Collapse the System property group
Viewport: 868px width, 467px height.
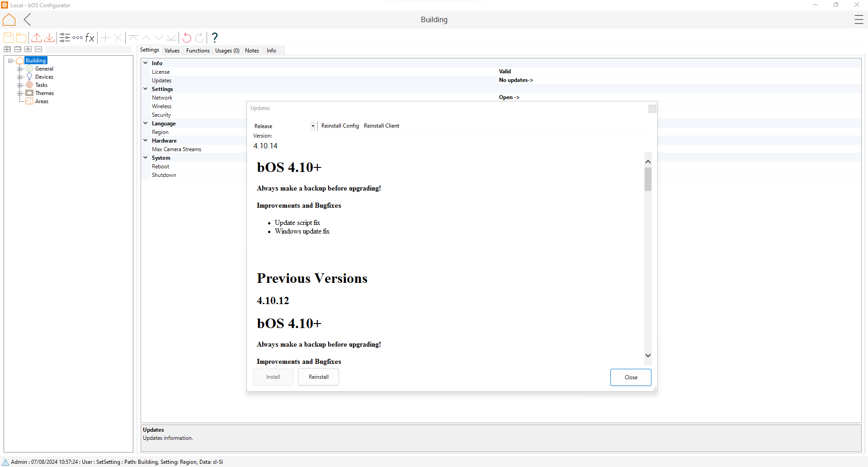(x=146, y=157)
